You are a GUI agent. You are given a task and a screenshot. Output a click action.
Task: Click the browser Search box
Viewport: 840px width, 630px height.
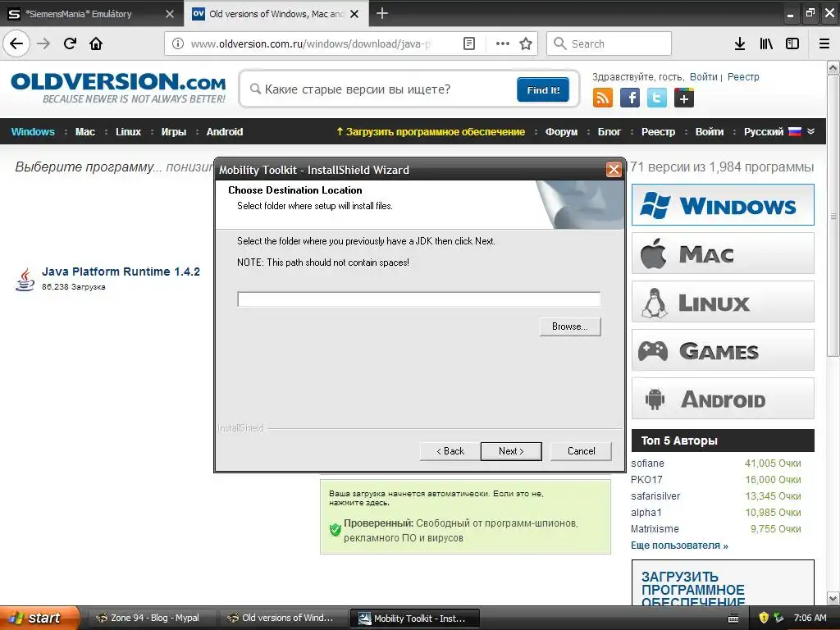(609, 43)
